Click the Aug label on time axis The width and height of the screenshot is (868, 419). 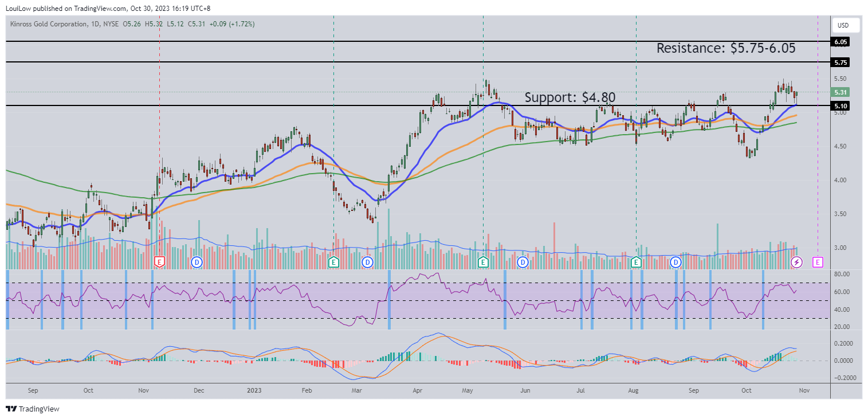(x=633, y=390)
